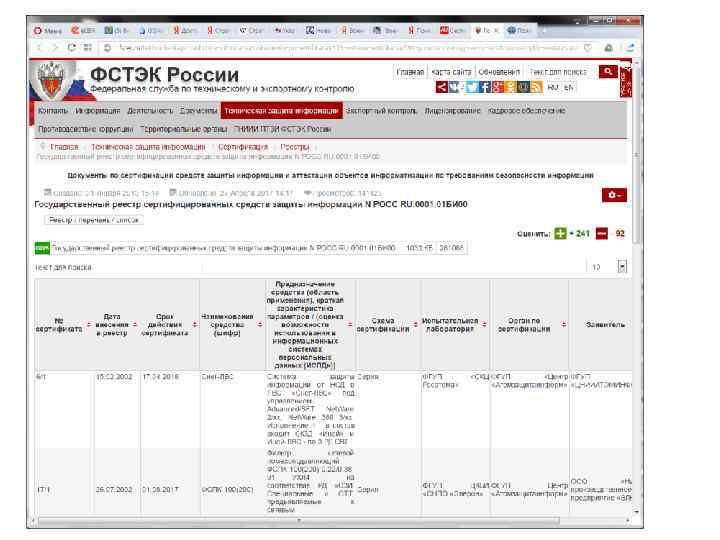
Task: Switch site language to EN
Action: click(568, 87)
